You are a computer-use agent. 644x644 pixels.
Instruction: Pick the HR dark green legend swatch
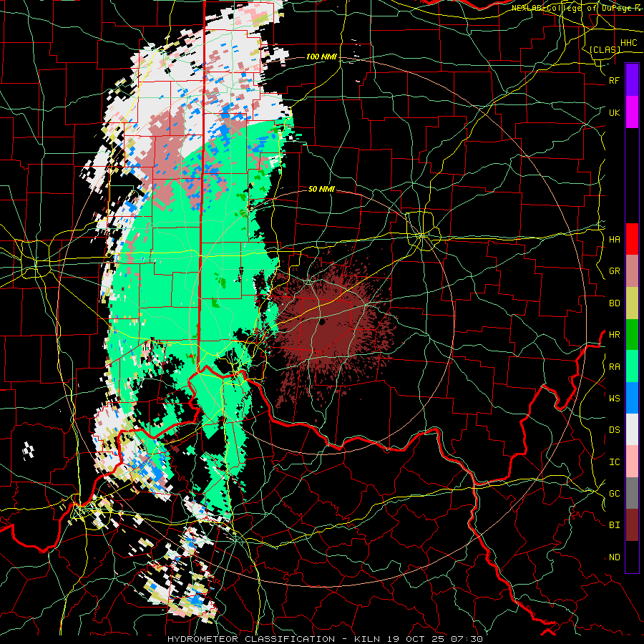click(x=632, y=335)
